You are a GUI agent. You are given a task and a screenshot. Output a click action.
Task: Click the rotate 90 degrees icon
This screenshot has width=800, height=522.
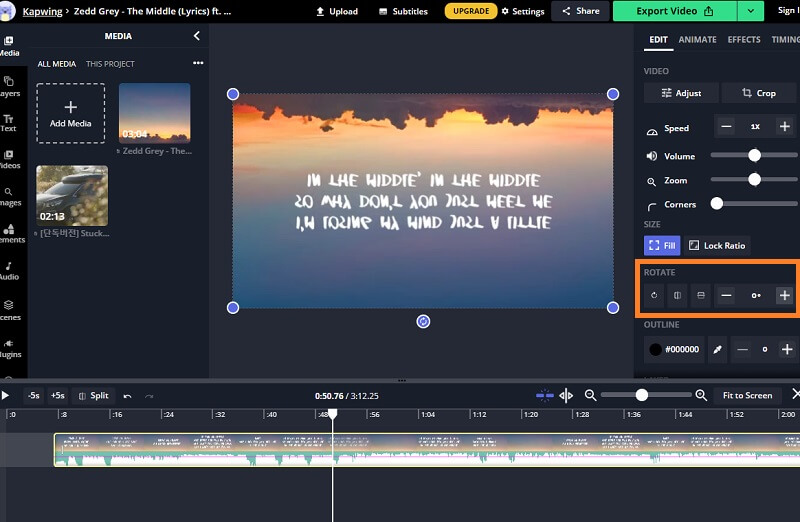click(654, 295)
